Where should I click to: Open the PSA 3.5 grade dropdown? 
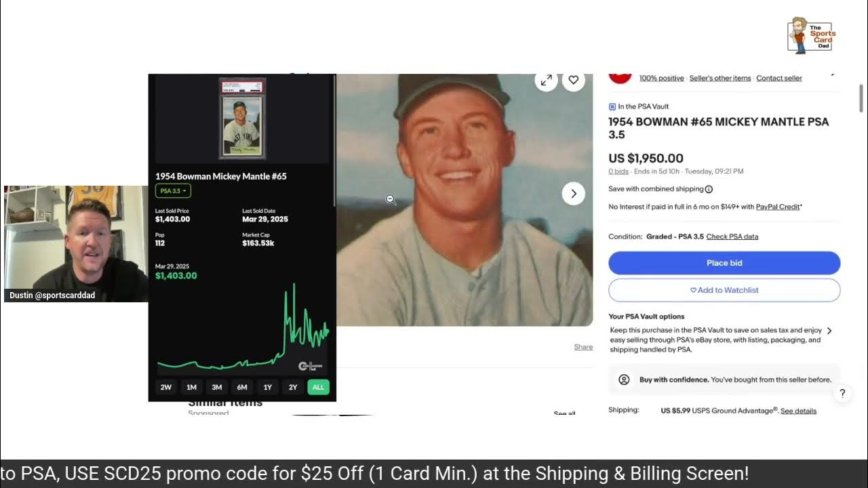click(x=173, y=191)
